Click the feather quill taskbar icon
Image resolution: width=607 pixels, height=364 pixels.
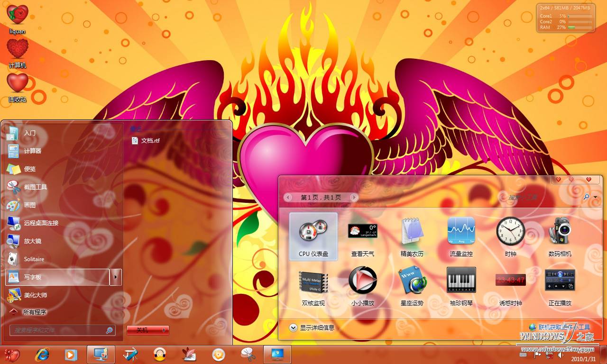pos(189,355)
